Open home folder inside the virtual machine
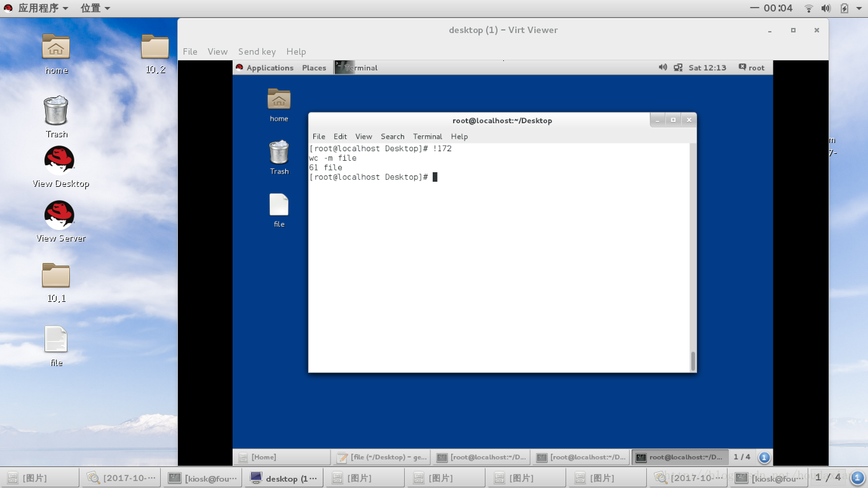 point(279,105)
